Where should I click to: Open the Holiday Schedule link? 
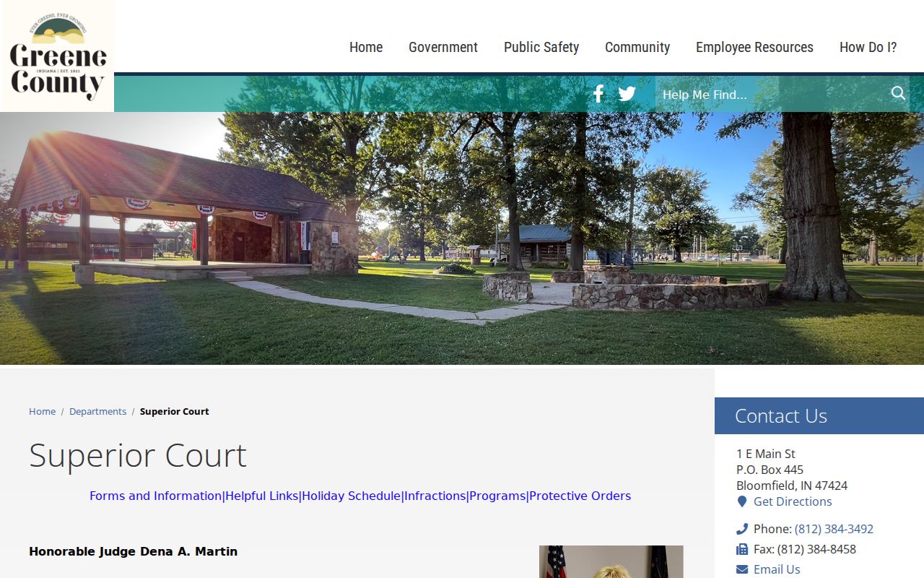click(351, 496)
